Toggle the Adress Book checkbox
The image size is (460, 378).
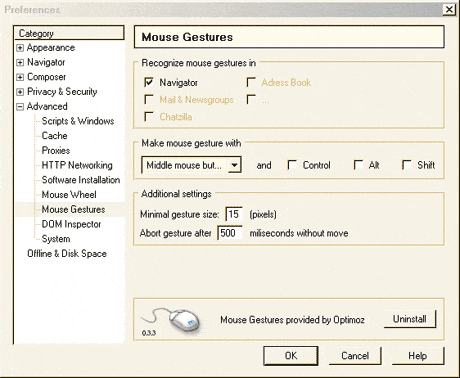coord(251,82)
